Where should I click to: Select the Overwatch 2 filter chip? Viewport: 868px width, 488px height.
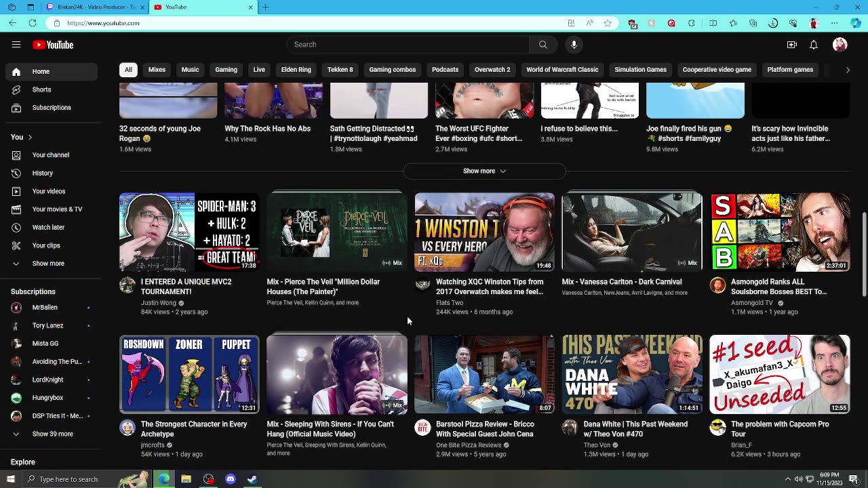click(x=492, y=70)
